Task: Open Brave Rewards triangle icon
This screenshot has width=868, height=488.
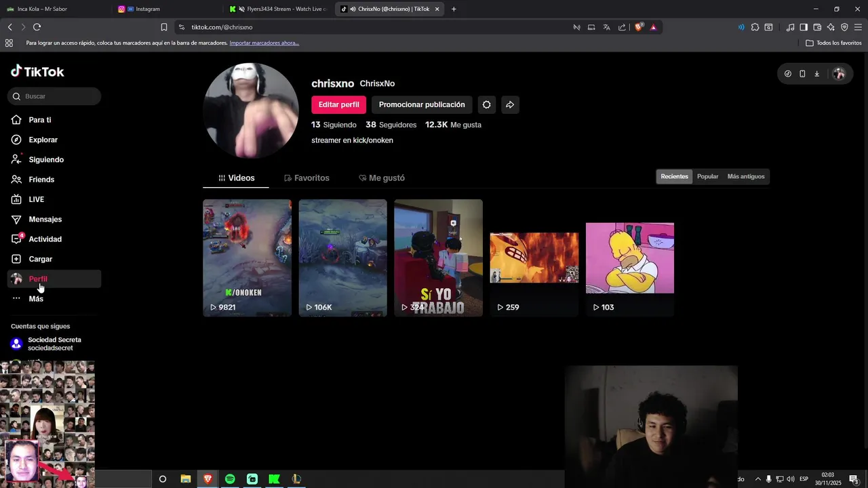Action: click(653, 27)
